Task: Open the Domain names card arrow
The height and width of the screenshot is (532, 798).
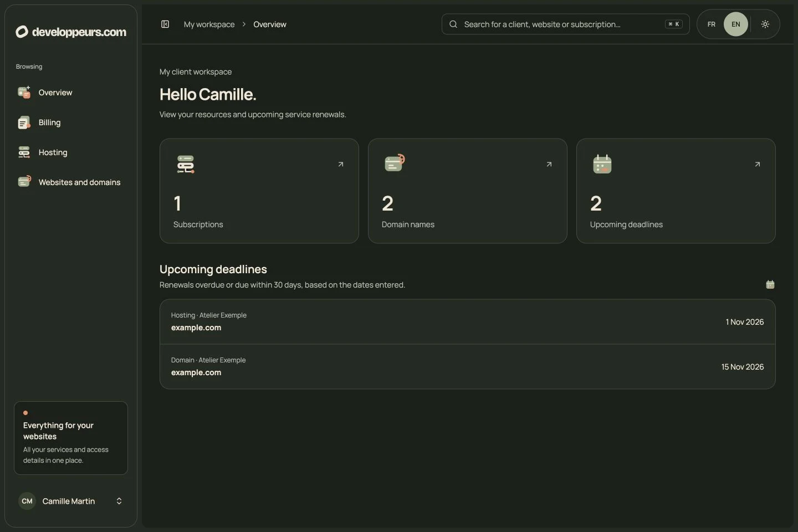Action: click(549, 164)
